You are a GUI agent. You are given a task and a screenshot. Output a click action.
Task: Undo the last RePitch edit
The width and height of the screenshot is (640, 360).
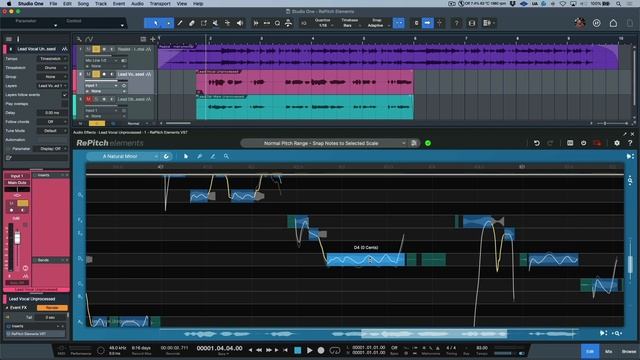pyautogui.click(x=537, y=143)
